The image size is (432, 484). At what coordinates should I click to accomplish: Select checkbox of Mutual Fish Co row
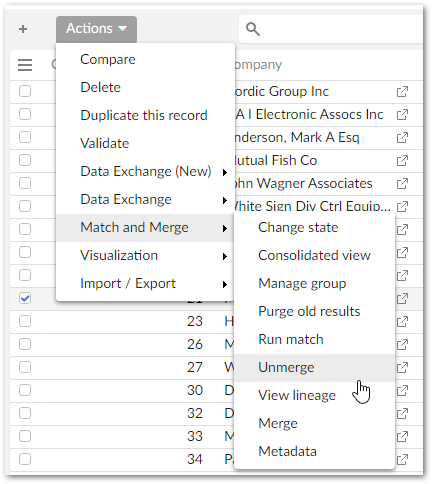pyautogui.click(x=25, y=160)
